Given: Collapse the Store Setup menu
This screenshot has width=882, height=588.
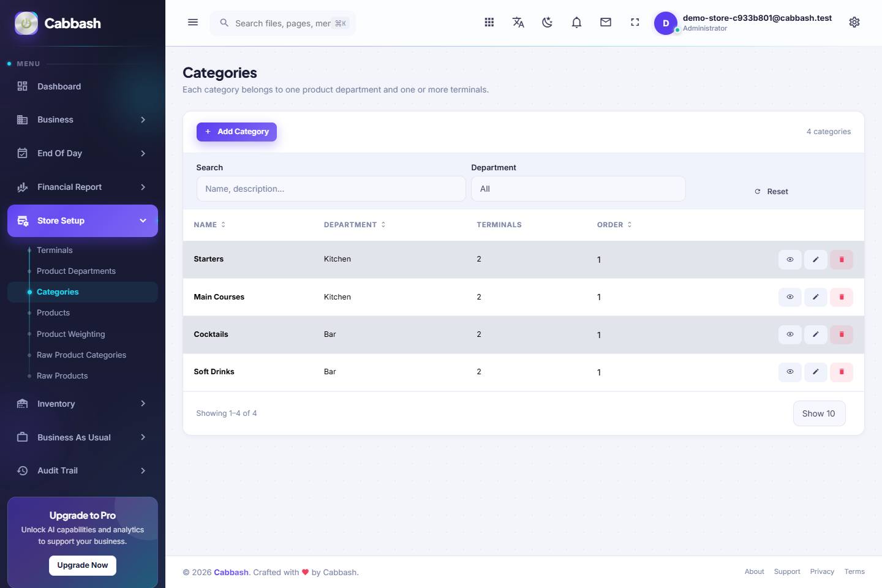Looking at the screenshot, I should pyautogui.click(x=83, y=221).
